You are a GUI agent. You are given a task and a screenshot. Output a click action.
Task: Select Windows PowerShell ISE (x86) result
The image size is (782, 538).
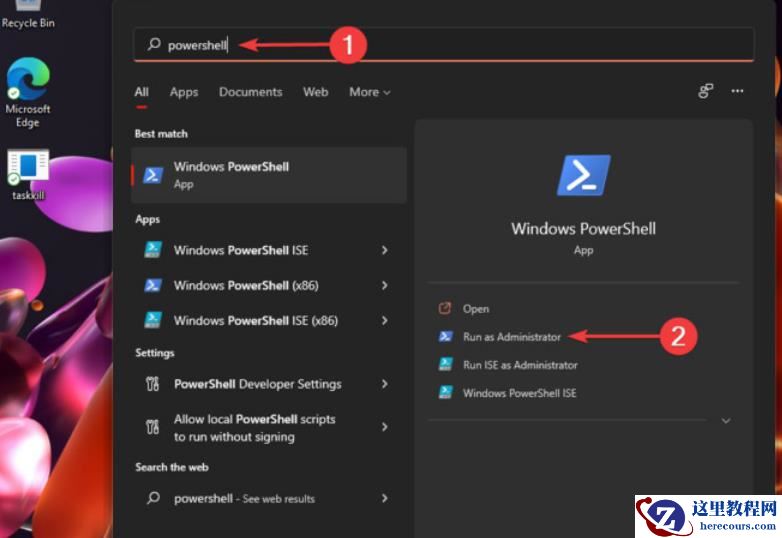(x=268, y=320)
